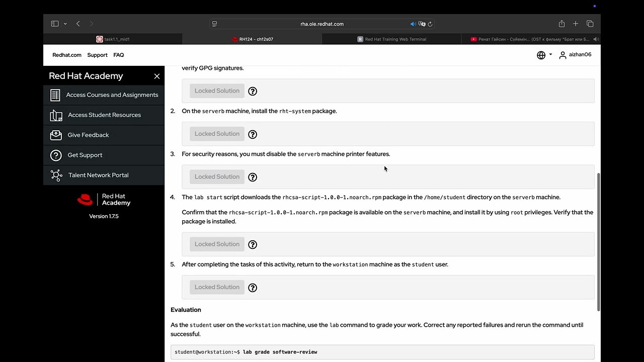
Task: Go back to the previous page
Action: (x=78, y=24)
